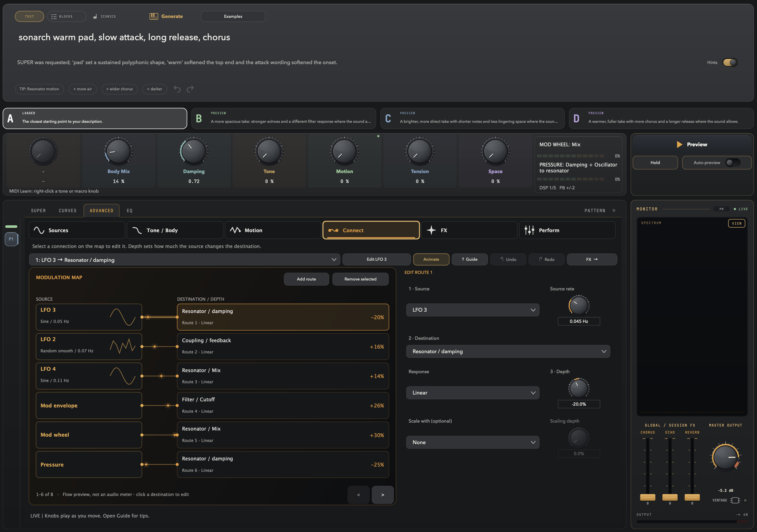Switch to the EQ tab

click(x=130, y=210)
